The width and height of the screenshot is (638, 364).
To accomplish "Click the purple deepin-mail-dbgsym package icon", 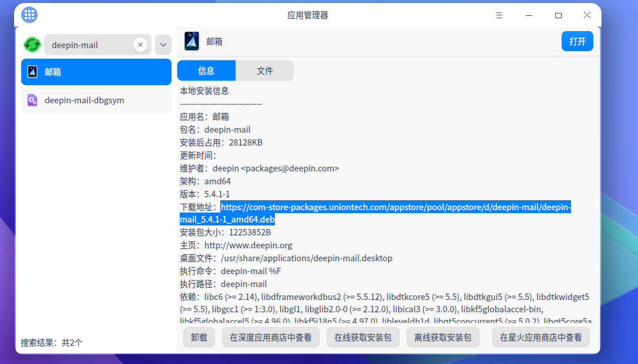I will 32,100.
